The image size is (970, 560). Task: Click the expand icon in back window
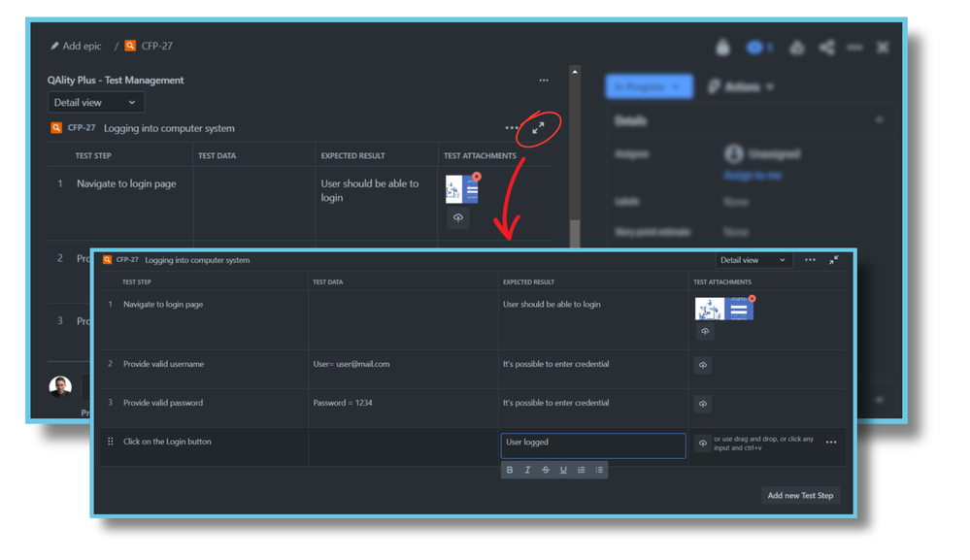point(538,127)
